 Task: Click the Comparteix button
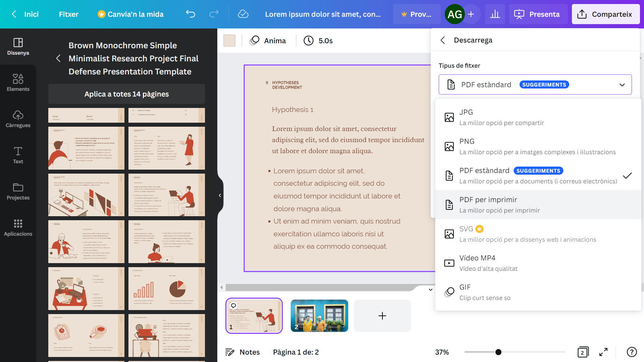(605, 14)
